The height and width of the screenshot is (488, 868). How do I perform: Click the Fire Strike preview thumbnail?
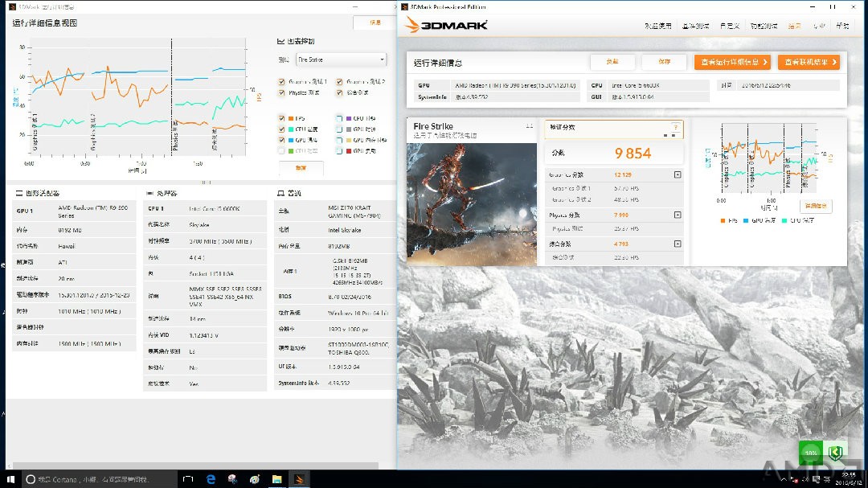coord(472,204)
